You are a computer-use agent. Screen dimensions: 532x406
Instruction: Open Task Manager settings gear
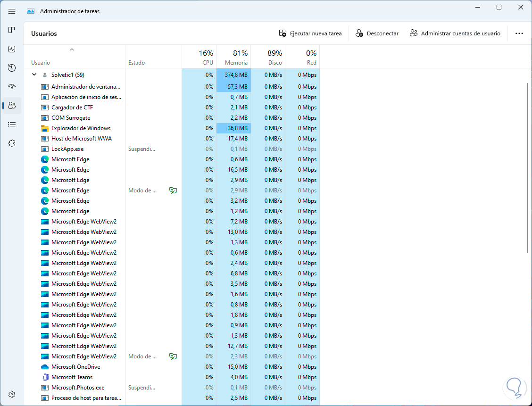coord(12,394)
